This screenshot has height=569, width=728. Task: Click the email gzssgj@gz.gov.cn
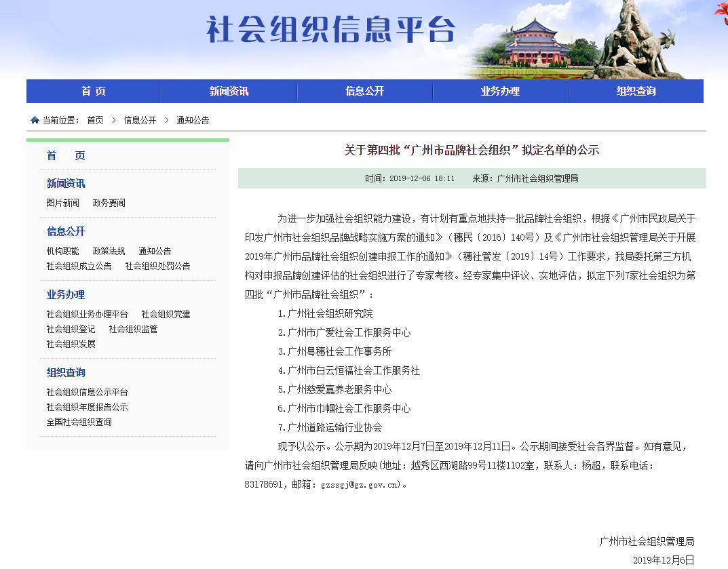pyautogui.click(x=360, y=485)
